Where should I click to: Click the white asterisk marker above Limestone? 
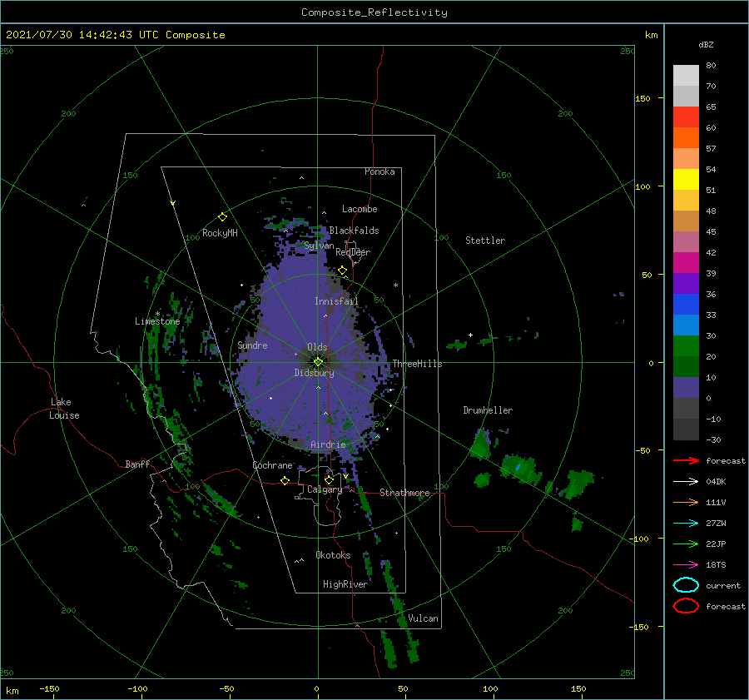[x=157, y=314]
